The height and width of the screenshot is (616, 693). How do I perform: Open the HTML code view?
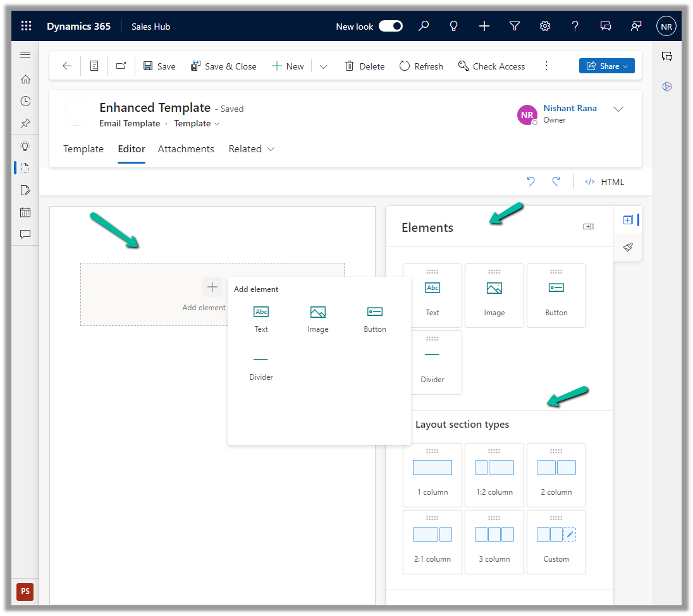pos(604,182)
